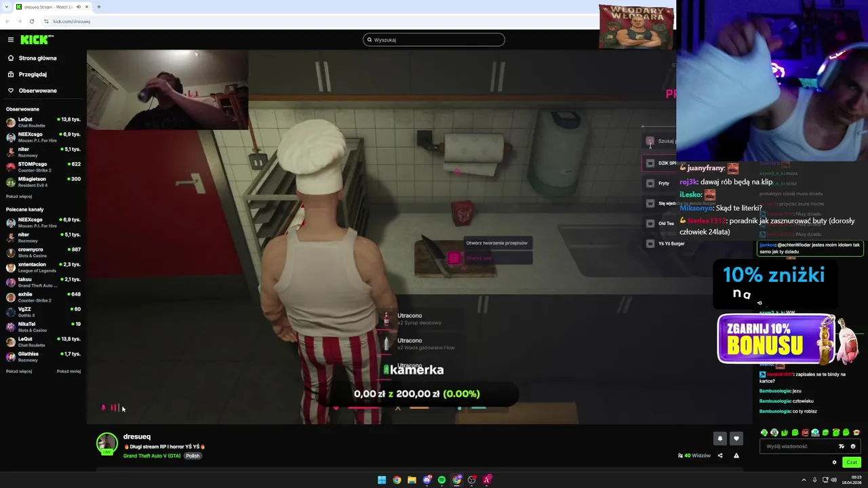Viewport: 868px width, 488px height.
Task: Open Gliathiss recommended channel
Action: [43, 357]
